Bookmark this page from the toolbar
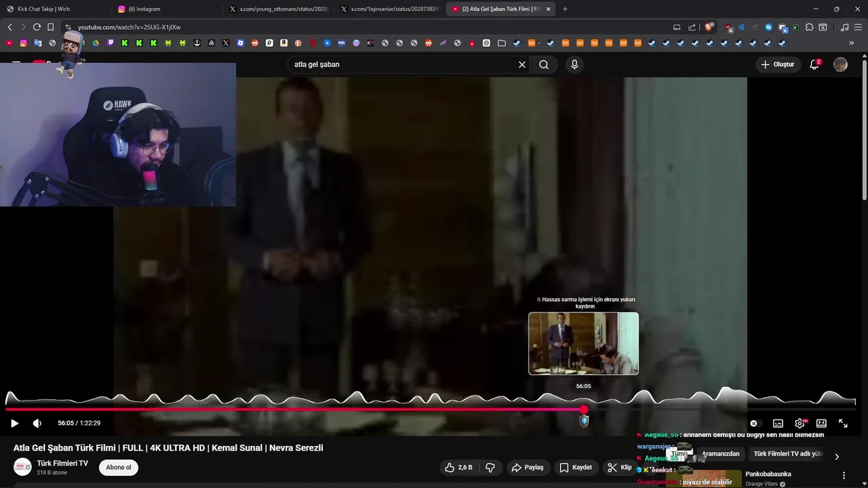868x488 pixels. pos(50,27)
